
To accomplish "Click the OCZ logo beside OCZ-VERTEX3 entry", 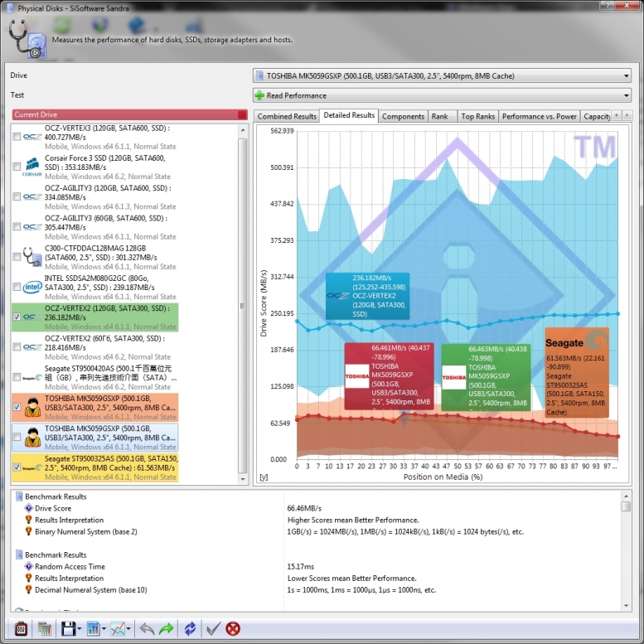I will coord(32,137).
